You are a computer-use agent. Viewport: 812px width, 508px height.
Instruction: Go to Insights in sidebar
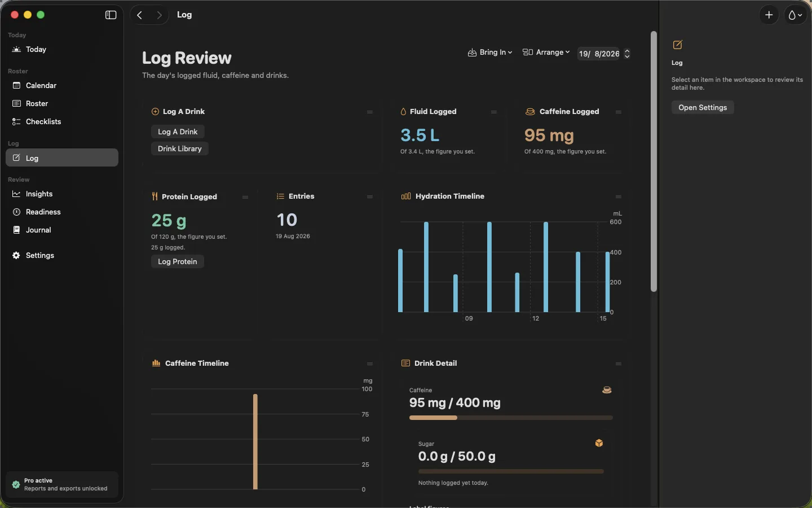62,194
